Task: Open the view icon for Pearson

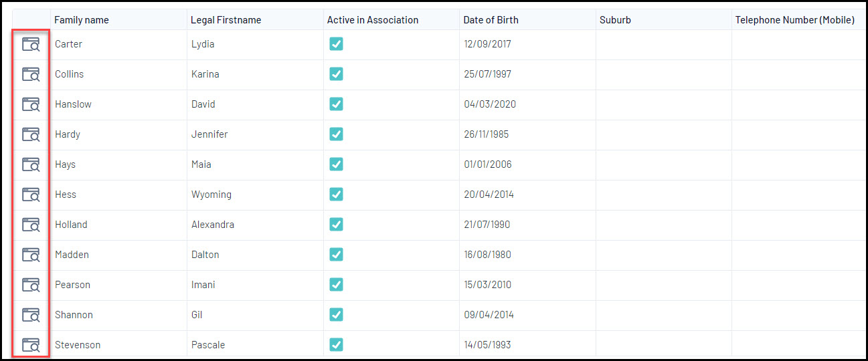Action: click(x=31, y=285)
